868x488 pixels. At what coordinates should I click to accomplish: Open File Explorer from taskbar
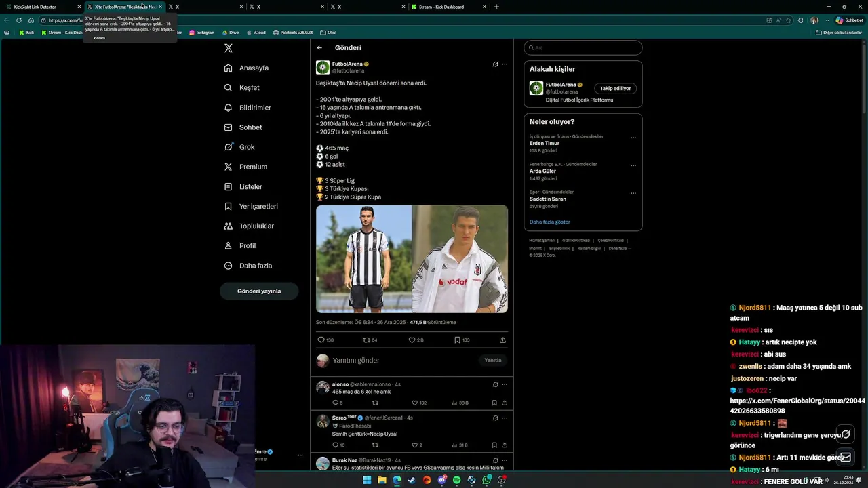tap(382, 480)
